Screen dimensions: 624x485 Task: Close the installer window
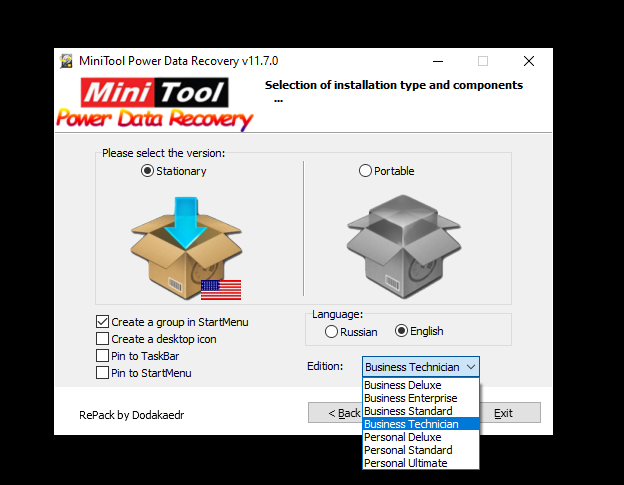click(x=529, y=61)
